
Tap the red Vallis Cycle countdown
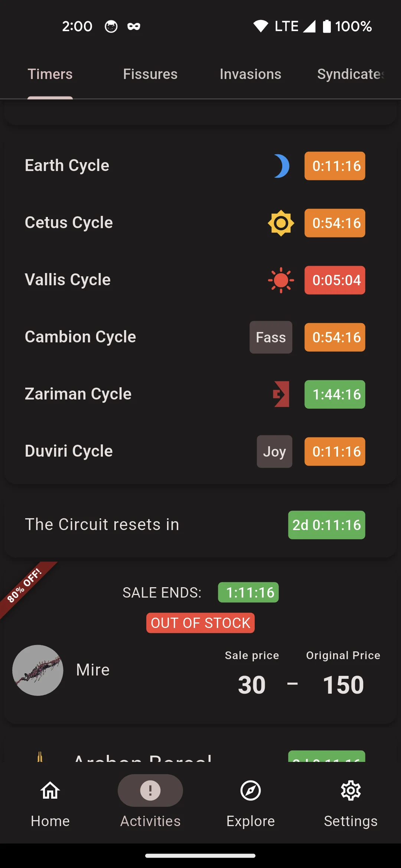[x=335, y=280]
